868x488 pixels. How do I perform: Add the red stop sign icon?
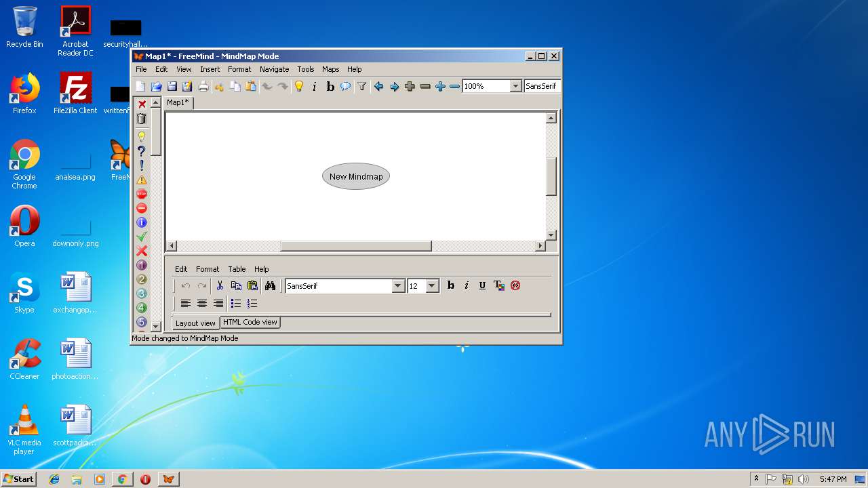click(x=142, y=194)
